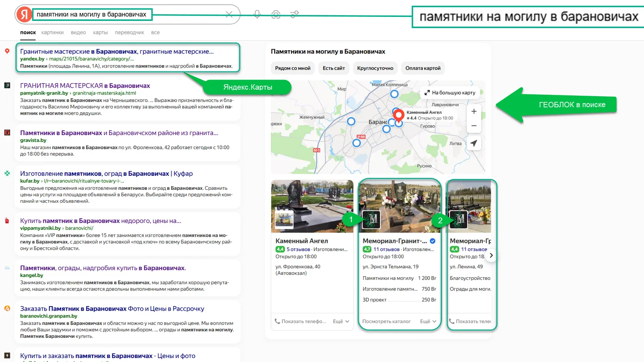This screenshot has width=644, height=362.
Task: Enable the "Круглосуточно" filter chip
Action: point(375,68)
